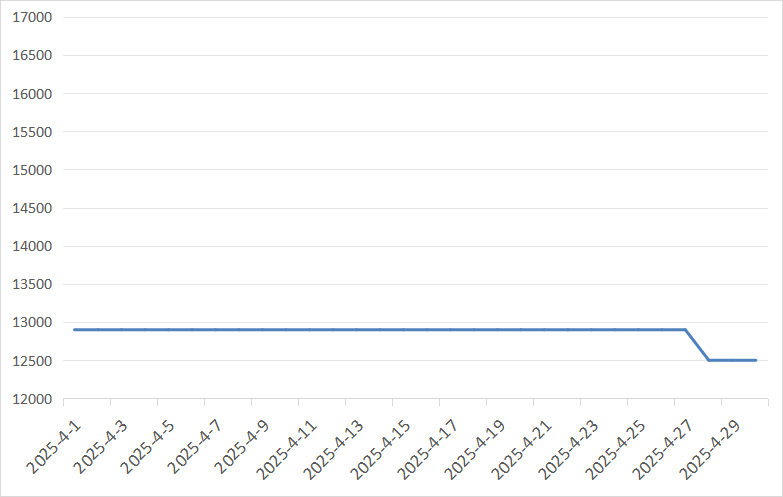
Task: Select the descending segment of the blue line
Action: pos(697,345)
